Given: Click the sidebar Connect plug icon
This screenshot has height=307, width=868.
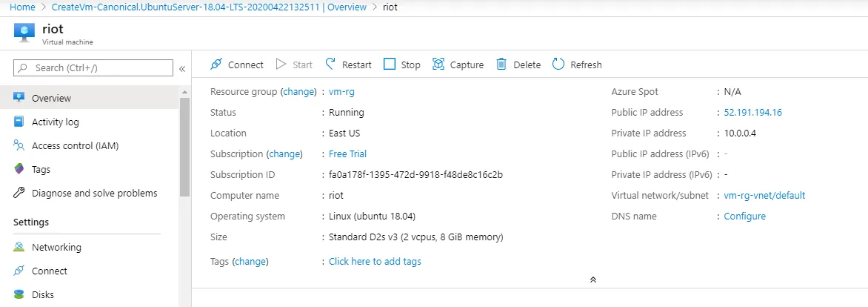Looking at the screenshot, I should coord(19,271).
